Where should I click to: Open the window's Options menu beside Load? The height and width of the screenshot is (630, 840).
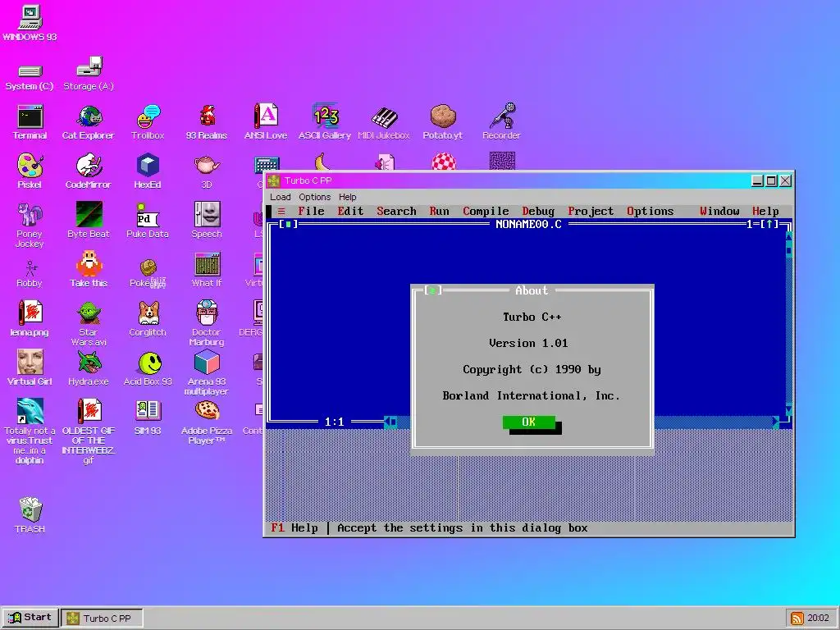pyautogui.click(x=314, y=197)
